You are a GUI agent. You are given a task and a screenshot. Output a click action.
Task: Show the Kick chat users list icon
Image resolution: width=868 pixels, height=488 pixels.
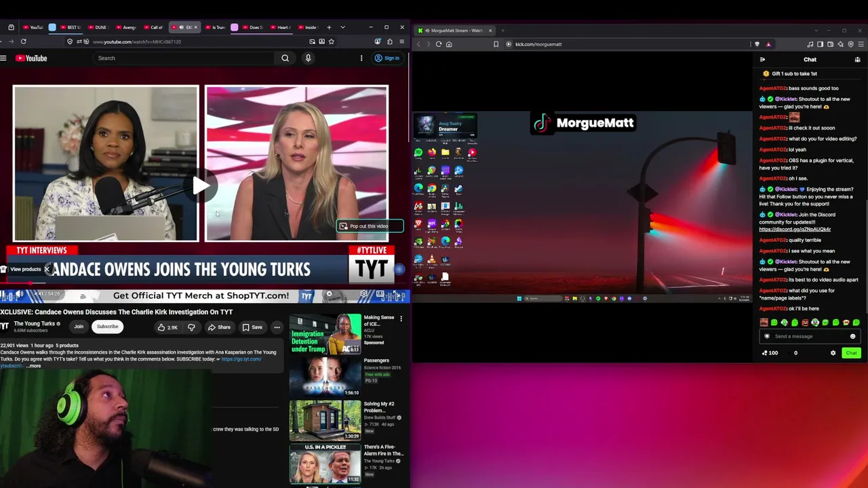[x=857, y=60]
